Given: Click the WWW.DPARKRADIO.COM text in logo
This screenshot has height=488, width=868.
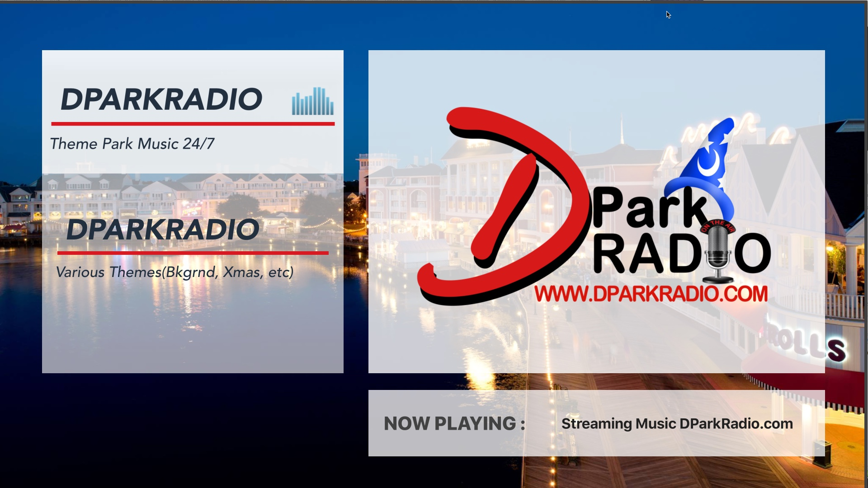Looking at the screenshot, I should pos(651,294).
